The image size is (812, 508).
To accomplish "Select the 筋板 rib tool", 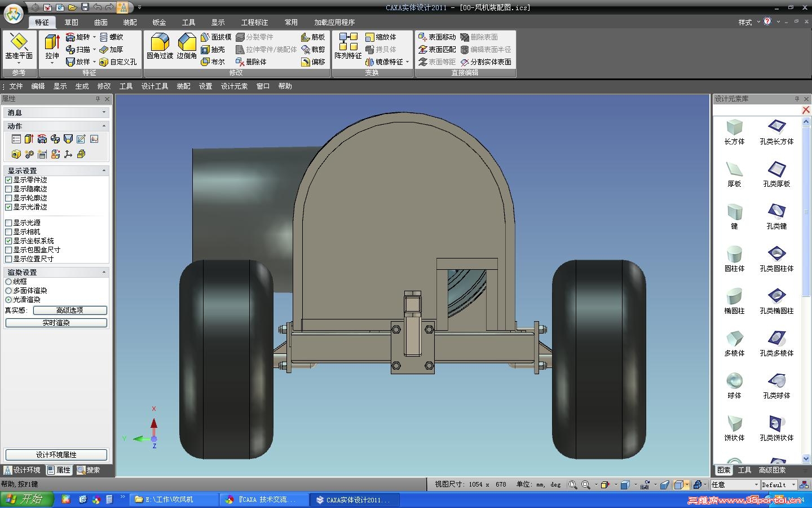I will (x=313, y=37).
